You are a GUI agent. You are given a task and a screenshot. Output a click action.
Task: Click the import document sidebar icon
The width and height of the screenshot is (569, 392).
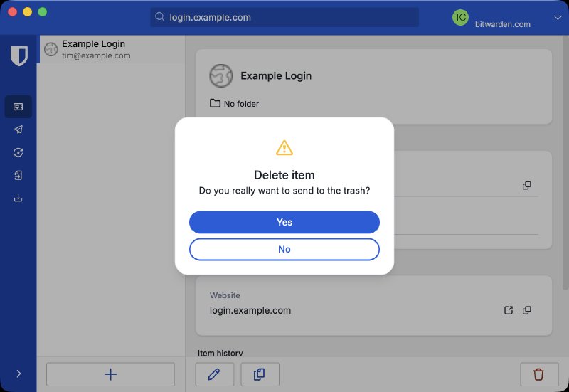pyautogui.click(x=18, y=175)
